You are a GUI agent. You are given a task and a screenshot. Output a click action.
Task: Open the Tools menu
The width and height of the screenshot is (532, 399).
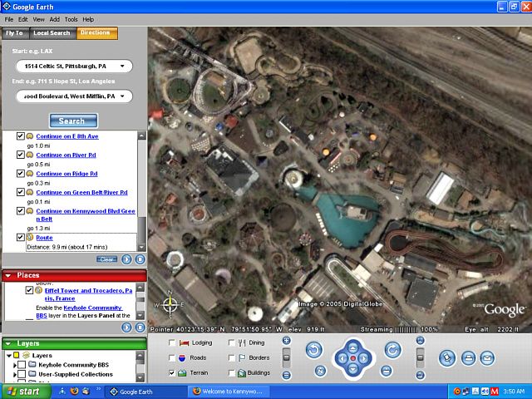click(71, 19)
